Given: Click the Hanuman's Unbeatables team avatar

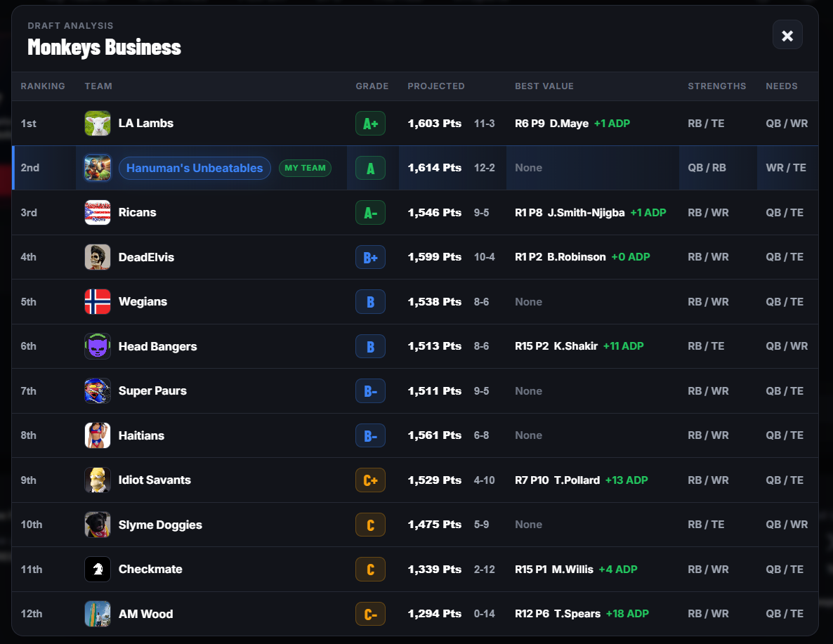Looking at the screenshot, I should [x=98, y=168].
